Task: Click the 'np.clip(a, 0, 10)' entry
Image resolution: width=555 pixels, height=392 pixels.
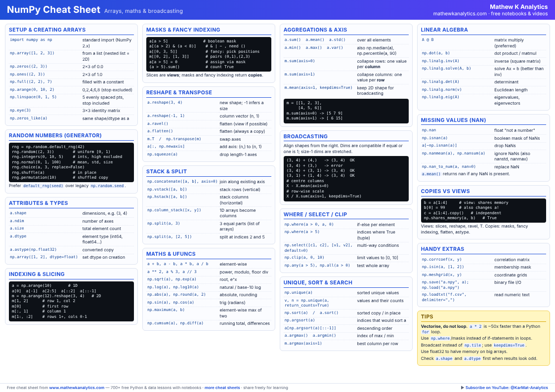Action: point(304,257)
